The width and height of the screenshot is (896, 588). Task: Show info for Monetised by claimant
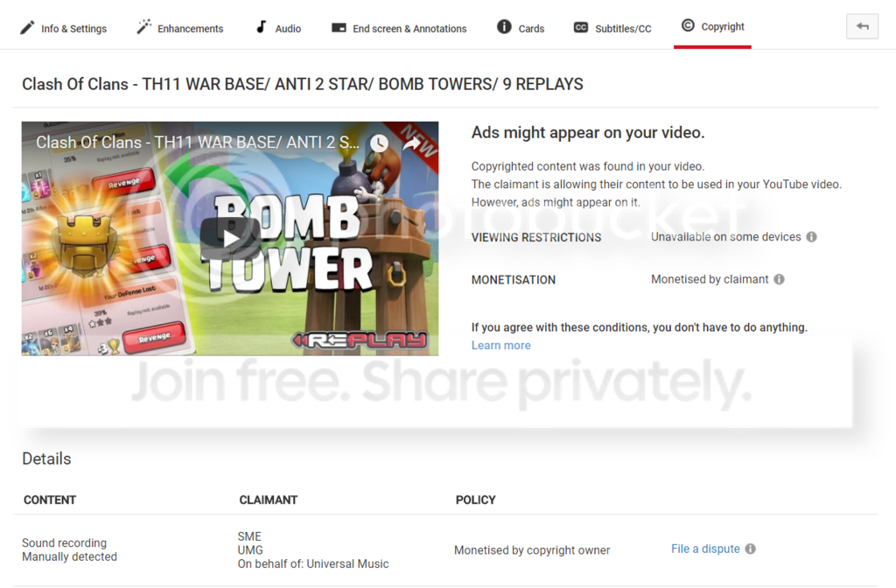pos(779,280)
